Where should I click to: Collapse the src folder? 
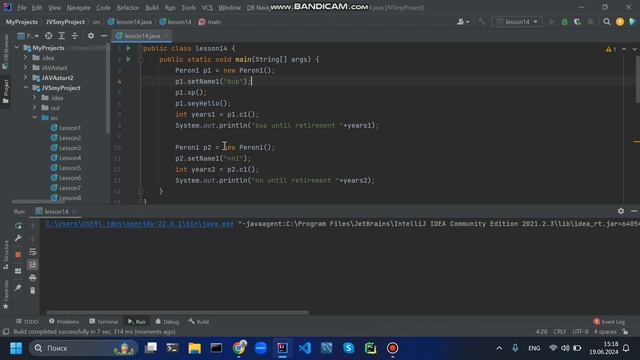point(35,118)
